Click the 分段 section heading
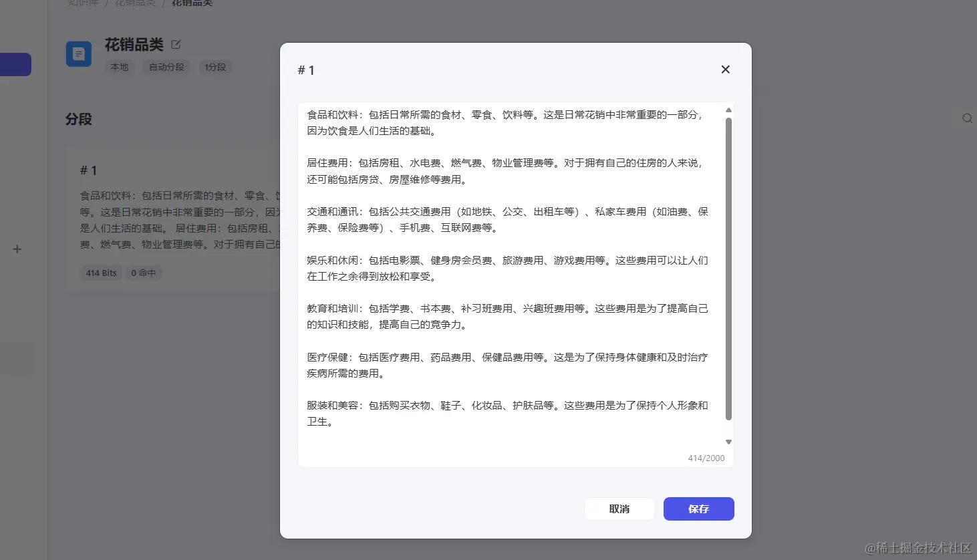The height and width of the screenshot is (560, 977). pos(79,119)
